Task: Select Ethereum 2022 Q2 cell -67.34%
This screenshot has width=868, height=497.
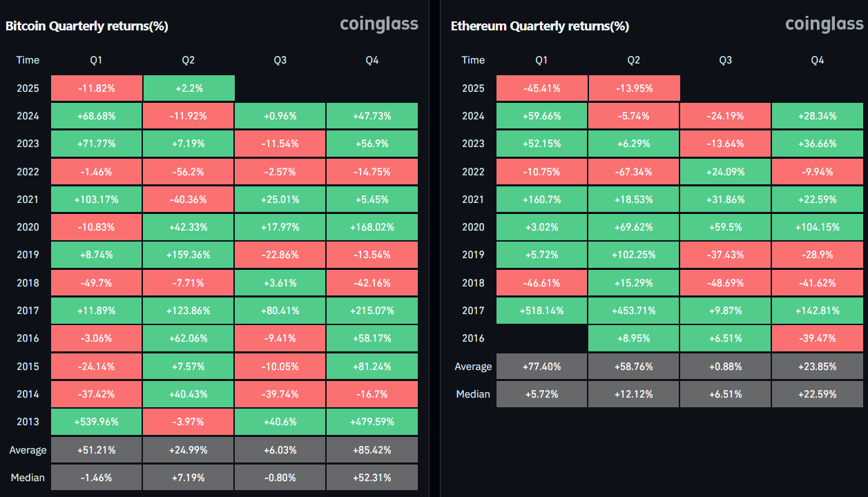Action: point(634,172)
